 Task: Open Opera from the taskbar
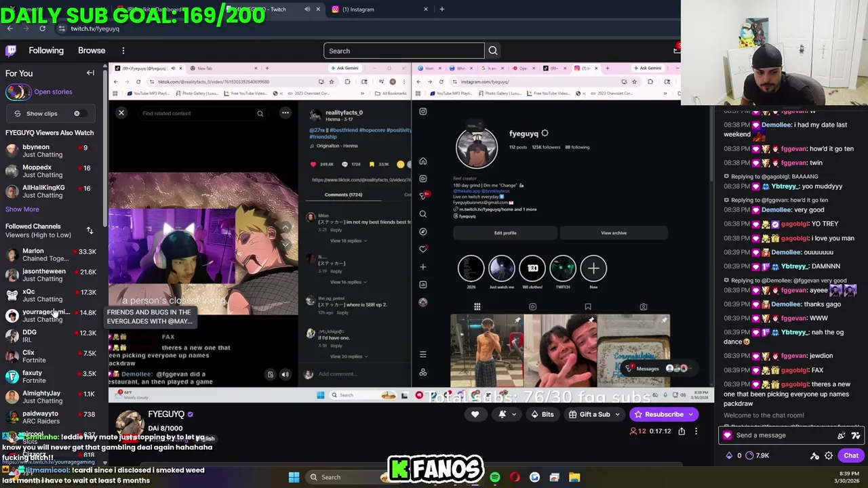click(515, 477)
